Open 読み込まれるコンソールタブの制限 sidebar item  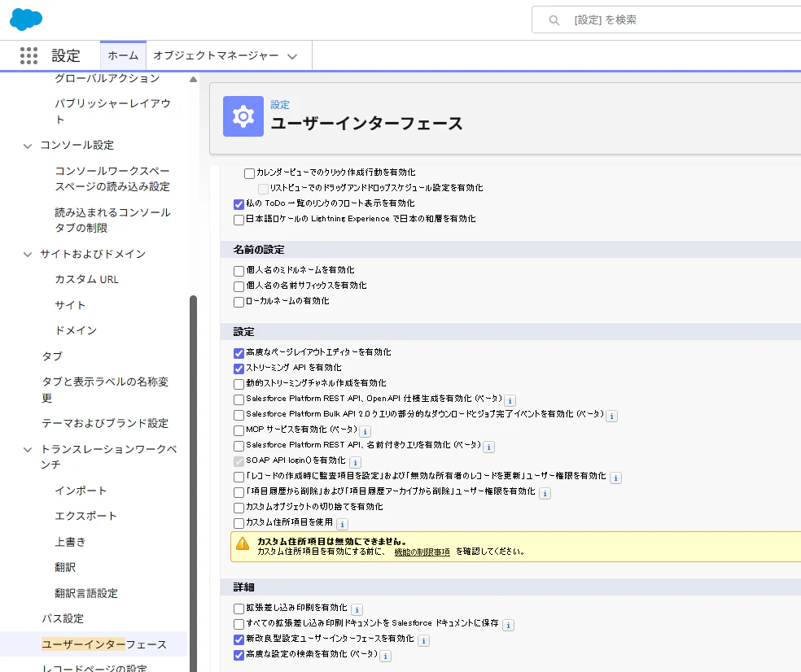(x=113, y=220)
